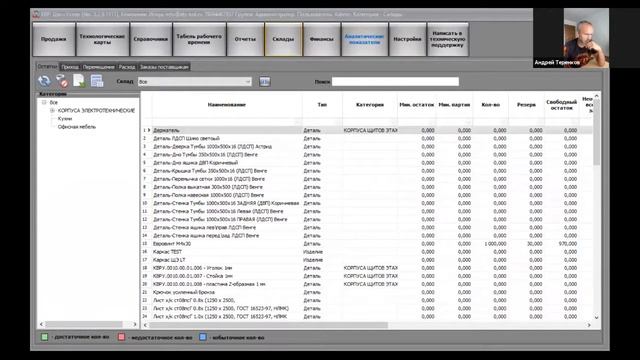This screenshot has width=640, height=360.
Task: Click the app icon in the title bar
Action: 36,14
